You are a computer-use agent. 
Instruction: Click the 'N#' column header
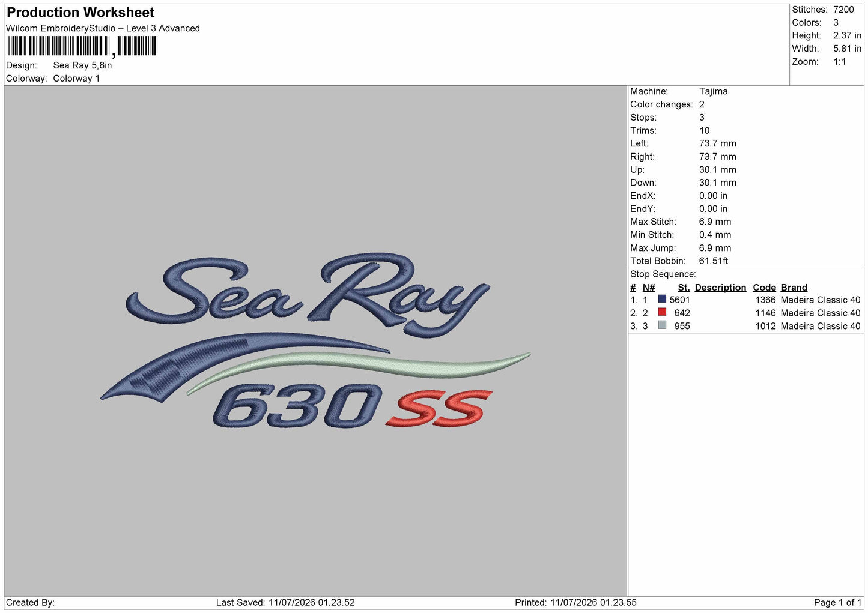[648, 288]
